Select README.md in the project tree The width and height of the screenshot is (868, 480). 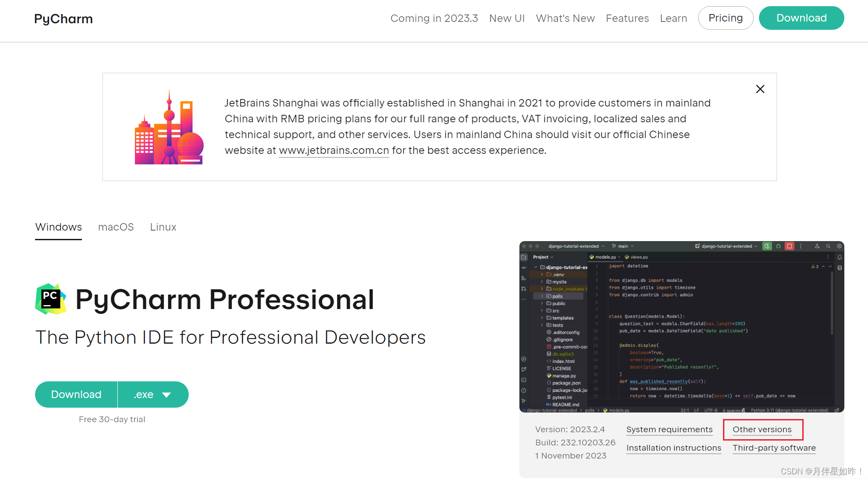point(563,405)
